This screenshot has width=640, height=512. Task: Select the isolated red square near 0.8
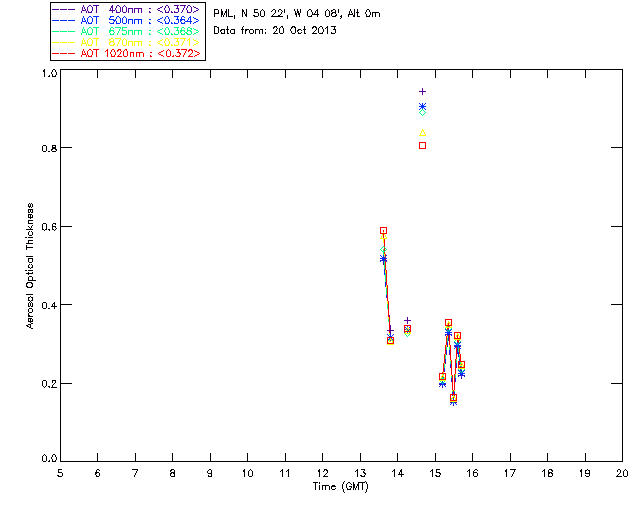(422, 145)
